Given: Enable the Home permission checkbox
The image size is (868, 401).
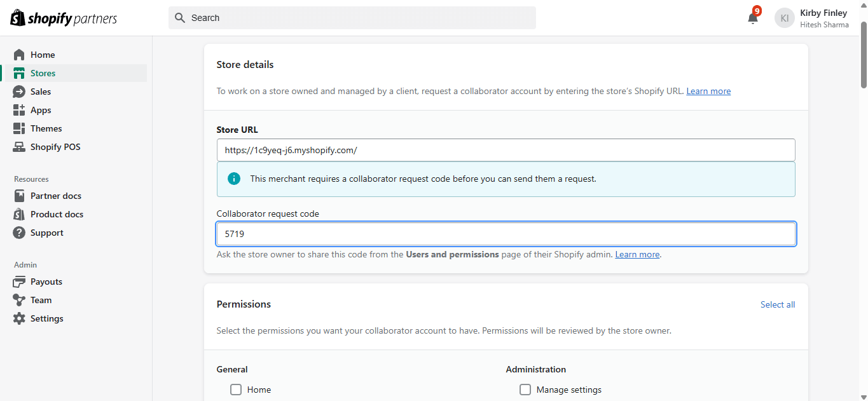Looking at the screenshot, I should pyautogui.click(x=236, y=390).
